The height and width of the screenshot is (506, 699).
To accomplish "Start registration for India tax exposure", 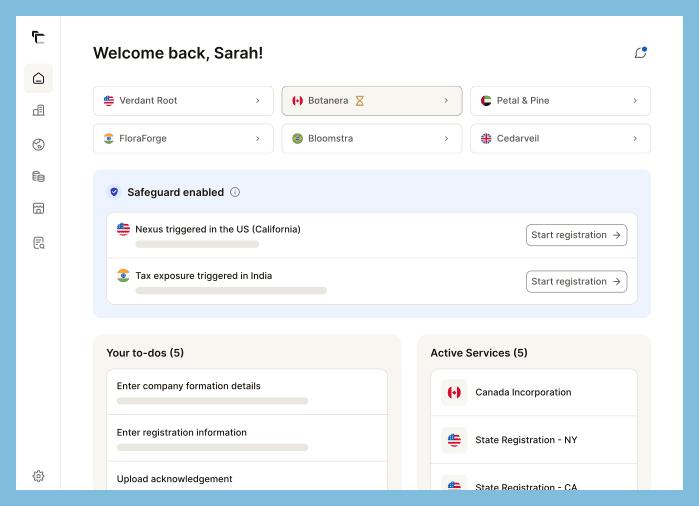I will (576, 282).
